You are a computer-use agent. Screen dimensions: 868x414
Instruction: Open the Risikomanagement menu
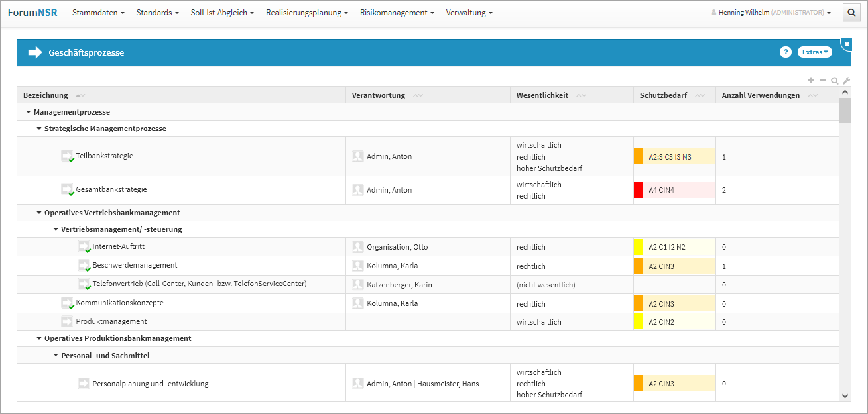click(x=397, y=13)
